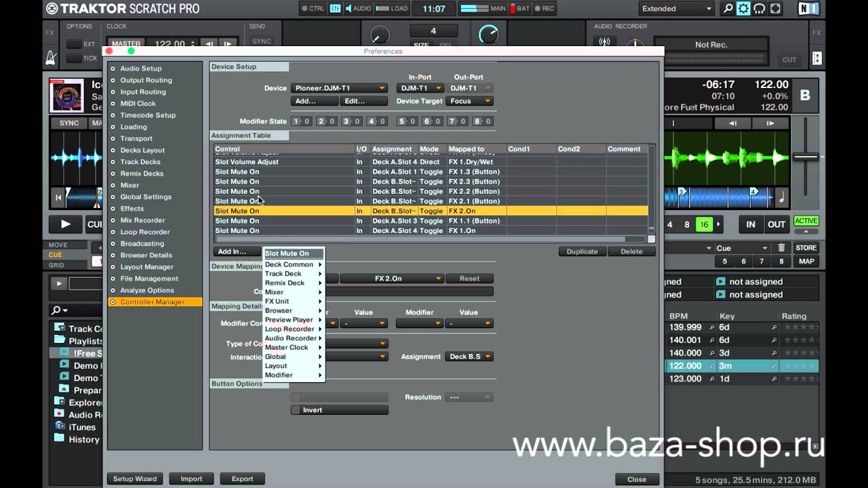Click the Preferences gear icon in header
The width and height of the screenshot is (868, 488).
[744, 9]
